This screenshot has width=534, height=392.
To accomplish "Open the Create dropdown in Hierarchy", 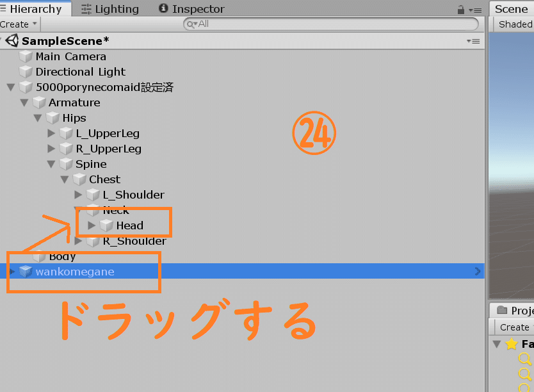I will coord(19,24).
